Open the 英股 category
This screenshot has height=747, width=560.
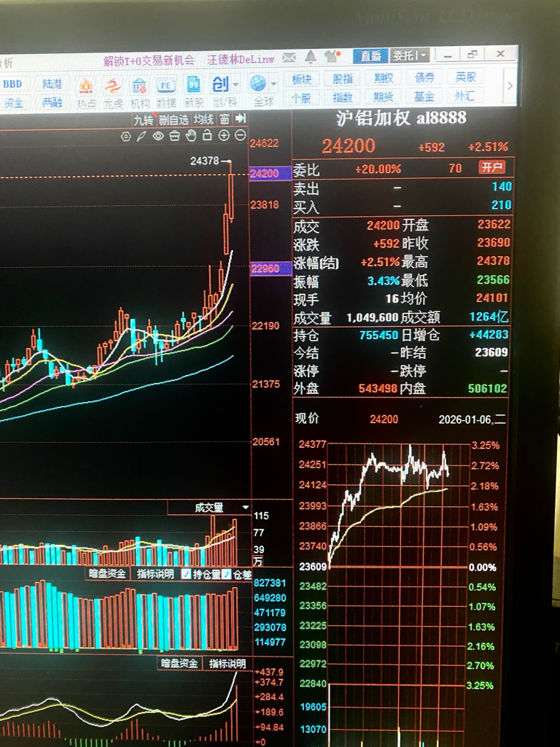pyautogui.click(x=466, y=76)
